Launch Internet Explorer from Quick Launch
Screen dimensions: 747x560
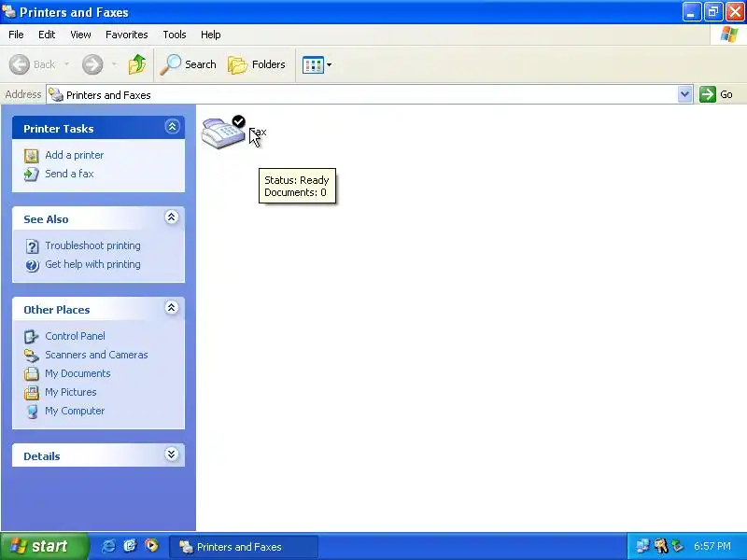(108, 546)
